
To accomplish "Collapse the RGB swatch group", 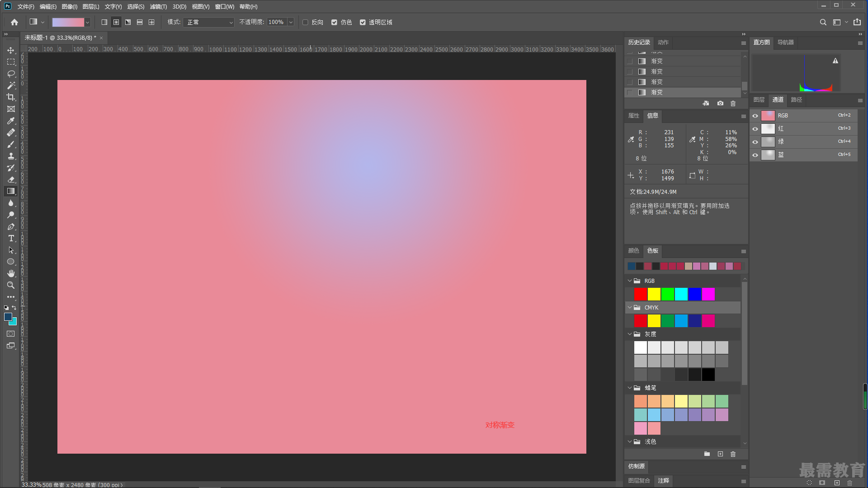I will click(630, 281).
